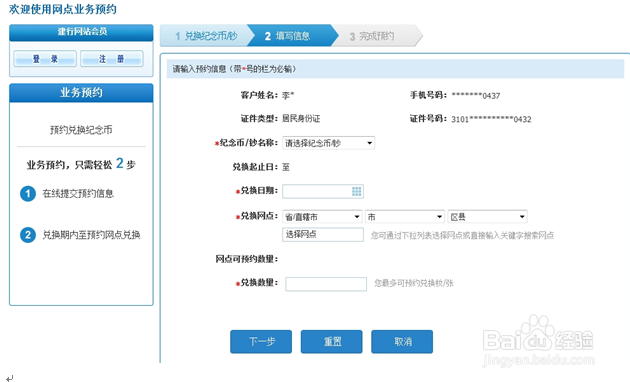Viewport: 630px width, 382px height.
Task: Click the 欢迎使用网点业务预约 title
Action: [x=63, y=9]
